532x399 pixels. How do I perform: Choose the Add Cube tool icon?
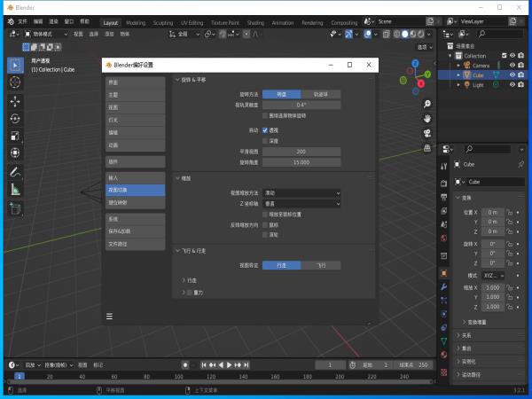tap(15, 208)
